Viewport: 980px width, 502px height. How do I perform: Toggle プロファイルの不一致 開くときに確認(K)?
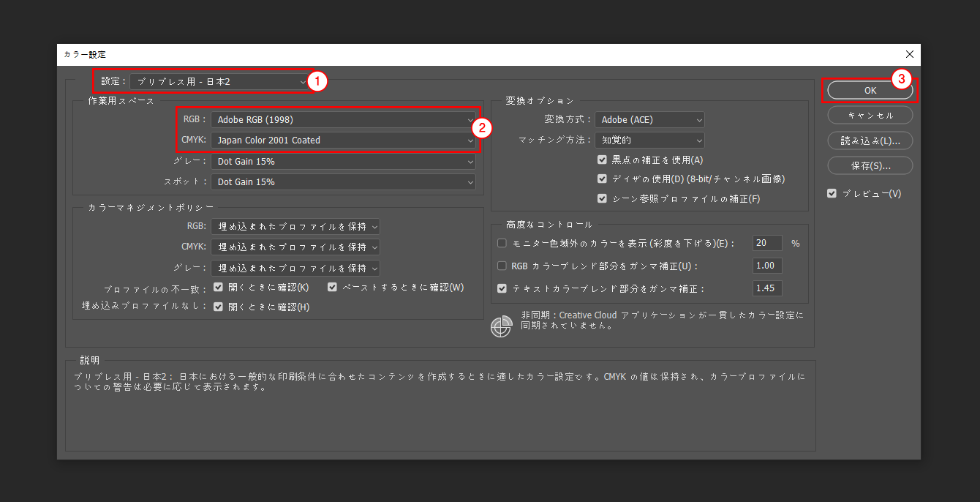(218, 287)
